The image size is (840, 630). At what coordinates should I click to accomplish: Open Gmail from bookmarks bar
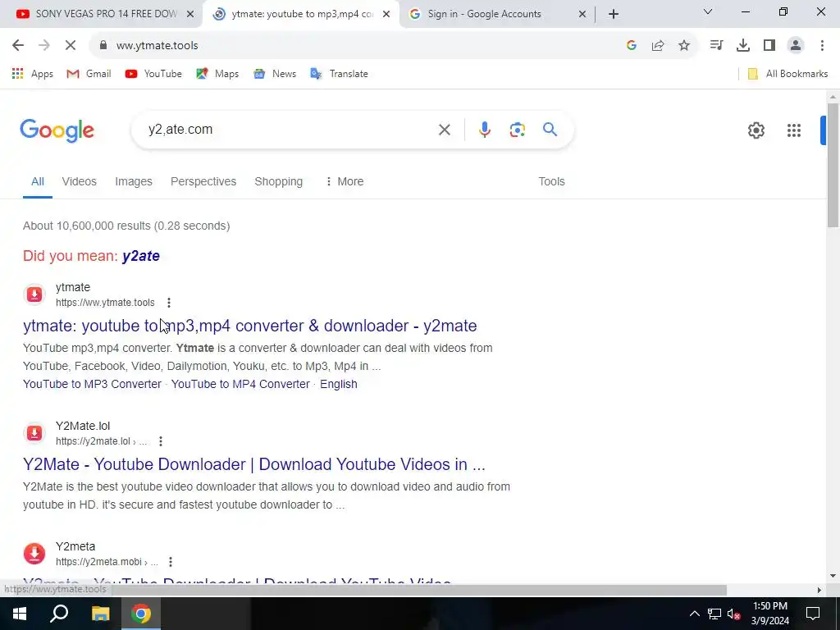tap(89, 74)
